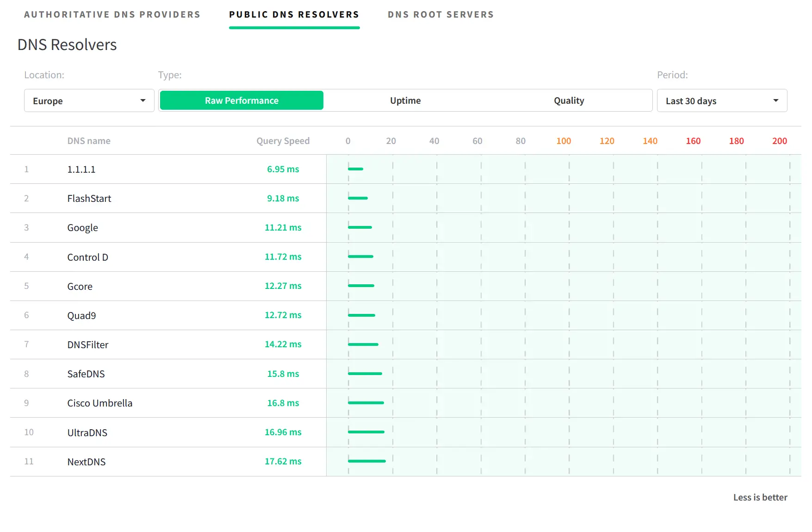The height and width of the screenshot is (532, 812).
Task: Select the Public DNS Resolvers tab
Action: 294,14
